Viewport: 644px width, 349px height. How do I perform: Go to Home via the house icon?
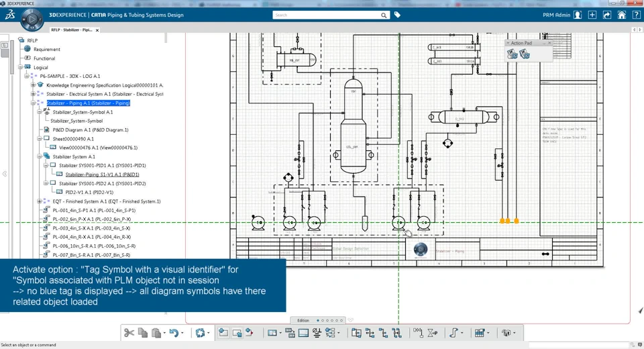pos(621,15)
